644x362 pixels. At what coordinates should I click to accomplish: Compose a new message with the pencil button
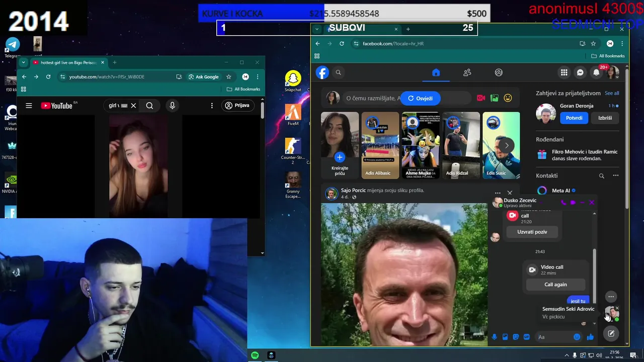click(x=611, y=333)
